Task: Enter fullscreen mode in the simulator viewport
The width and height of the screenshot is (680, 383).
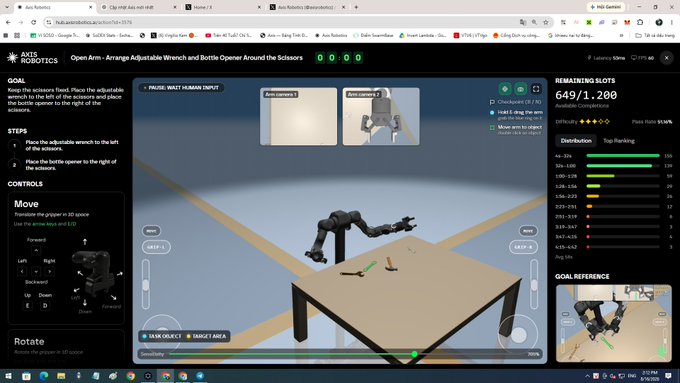Action: [x=536, y=89]
